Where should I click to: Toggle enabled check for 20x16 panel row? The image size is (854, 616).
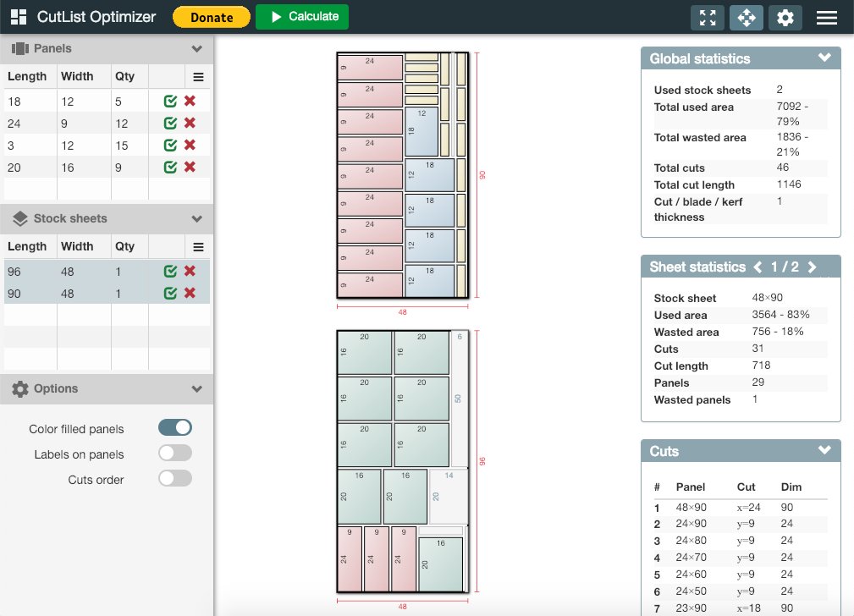click(170, 167)
